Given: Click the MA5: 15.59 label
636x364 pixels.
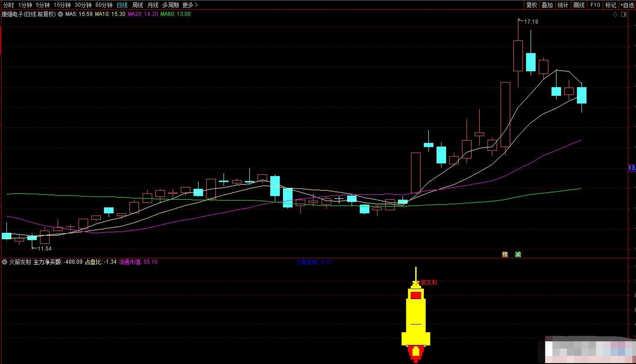Looking at the screenshot, I should [x=79, y=14].
